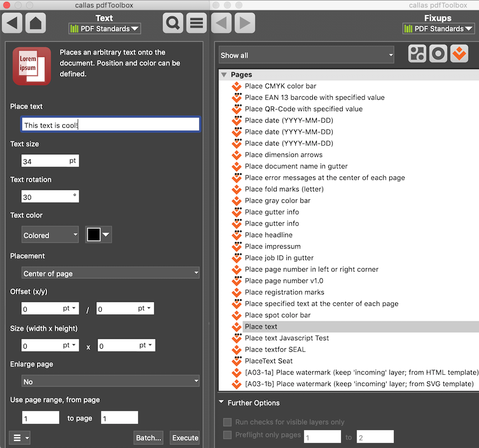Screen dimensions: 479x448
Task: Open the Enlarge page No dropdown
Action: pyautogui.click(x=110, y=381)
